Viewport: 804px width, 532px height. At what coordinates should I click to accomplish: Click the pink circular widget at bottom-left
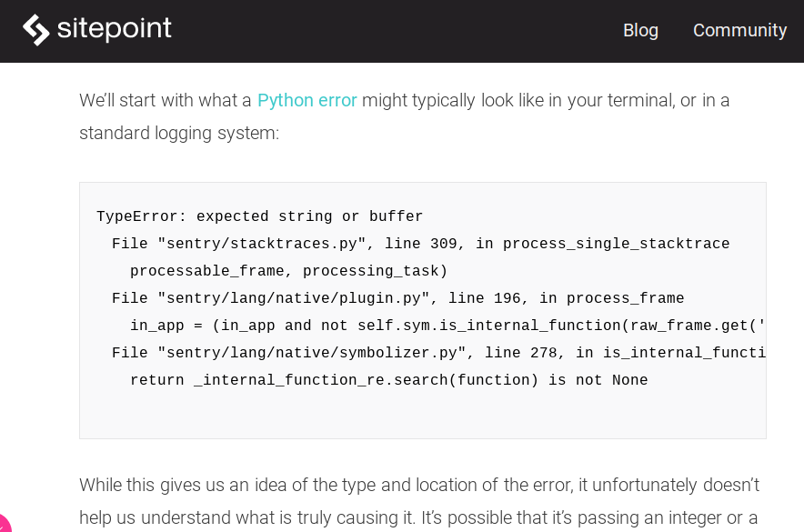click(x=3, y=524)
